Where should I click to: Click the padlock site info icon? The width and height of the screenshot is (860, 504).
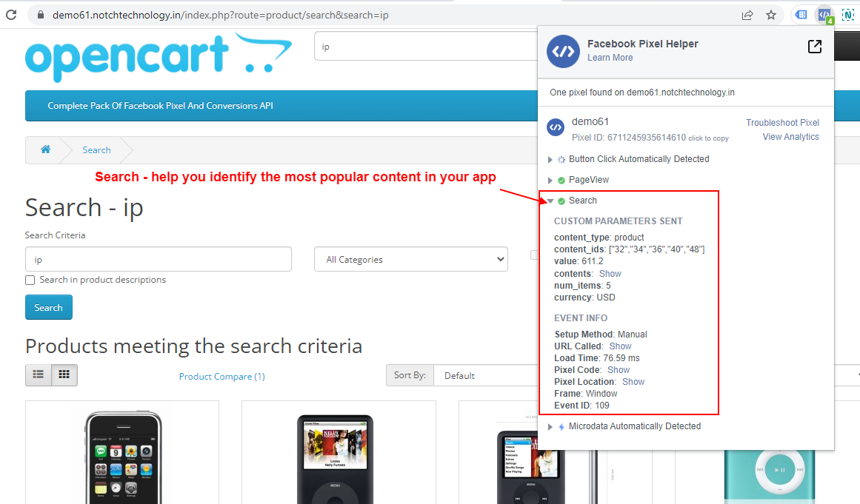(x=40, y=15)
